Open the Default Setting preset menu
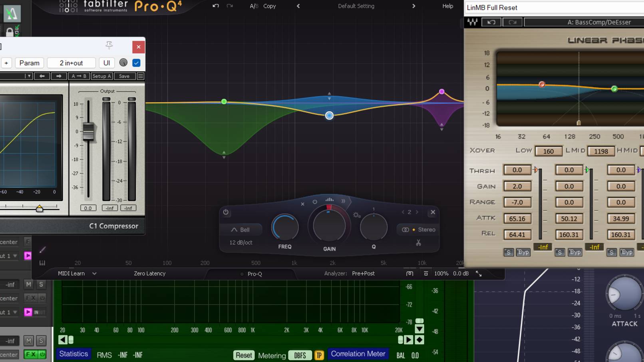The width and height of the screenshot is (644, 362). (356, 6)
